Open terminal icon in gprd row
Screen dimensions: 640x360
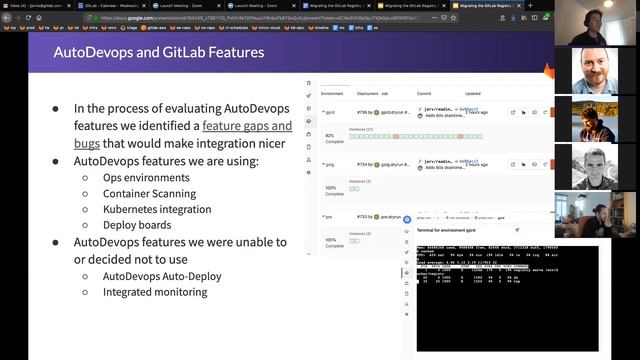pos(534,112)
